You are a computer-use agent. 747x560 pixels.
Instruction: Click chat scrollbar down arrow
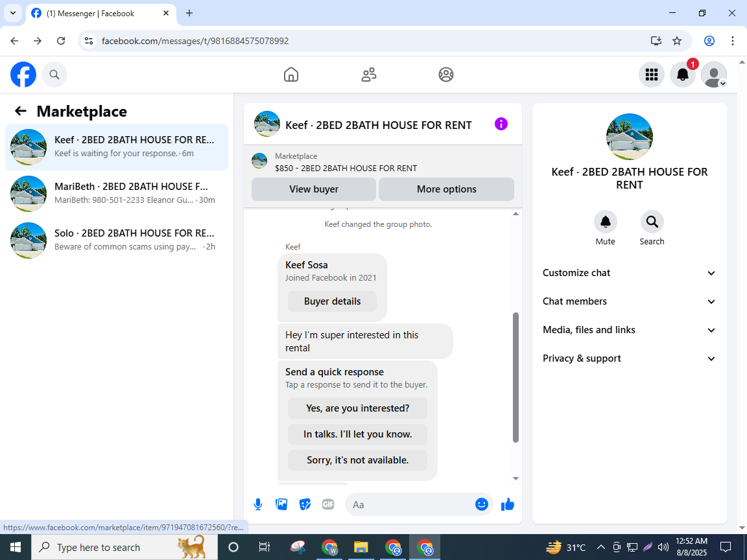[x=516, y=478]
